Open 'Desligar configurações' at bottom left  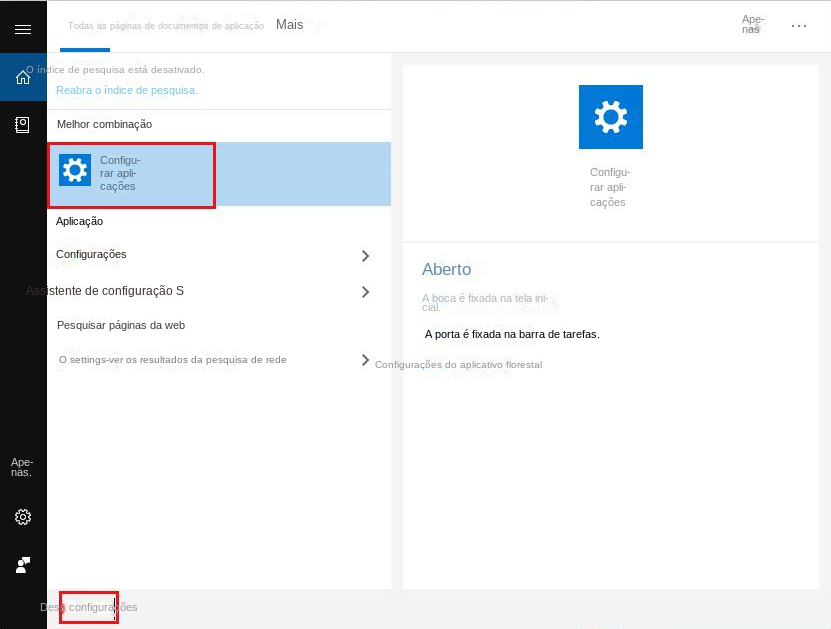(x=88, y=607)
